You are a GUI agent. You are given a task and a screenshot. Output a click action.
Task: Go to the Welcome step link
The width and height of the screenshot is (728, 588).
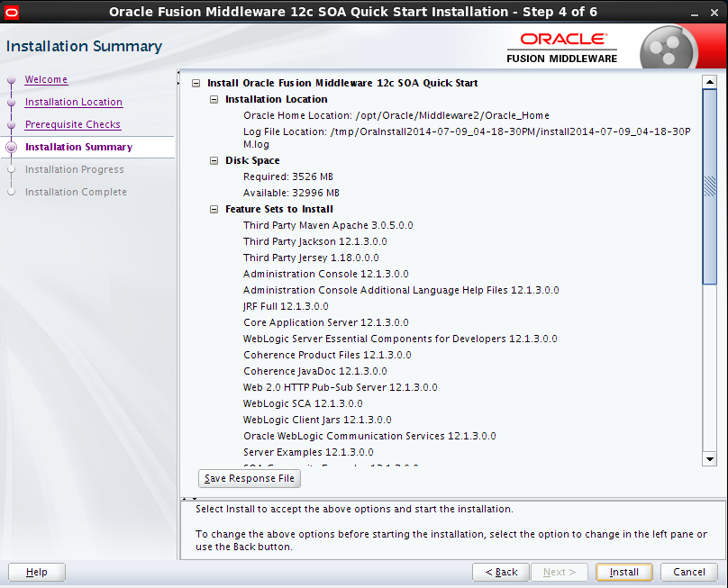point(46,79)
